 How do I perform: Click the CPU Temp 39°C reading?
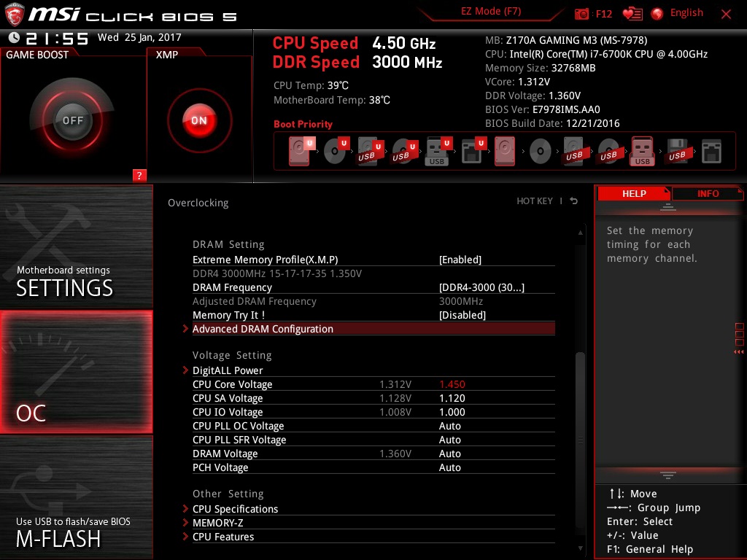click(x=311, y=85)
